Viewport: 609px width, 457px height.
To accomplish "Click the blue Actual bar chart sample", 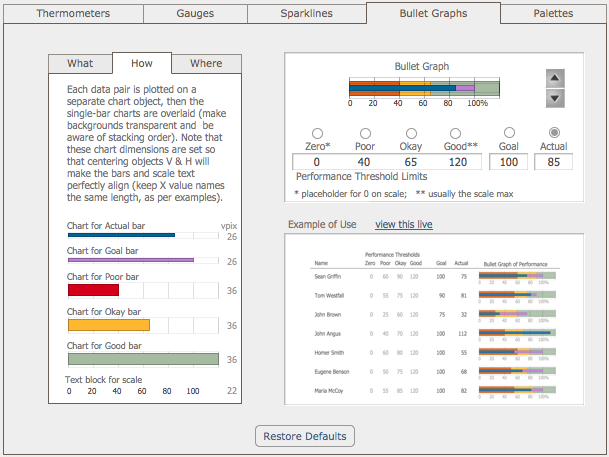I will [x=121, y=235].
